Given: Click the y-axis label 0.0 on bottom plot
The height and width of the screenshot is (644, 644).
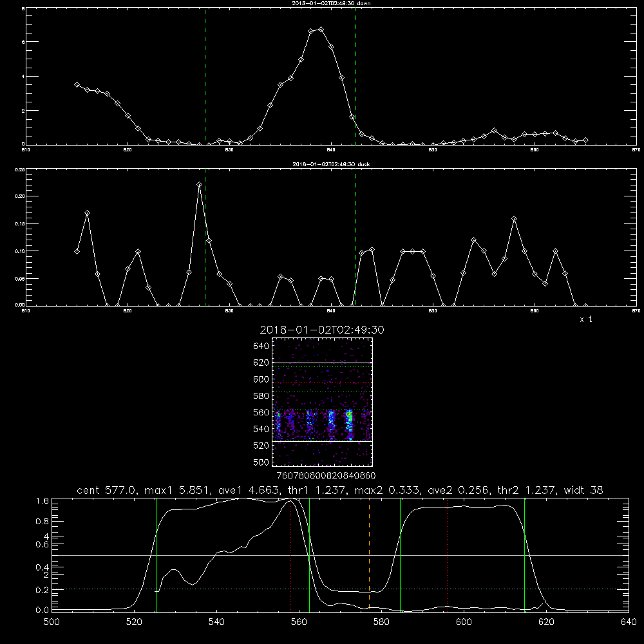Looking at the screenshot, I should pos(43,610).
